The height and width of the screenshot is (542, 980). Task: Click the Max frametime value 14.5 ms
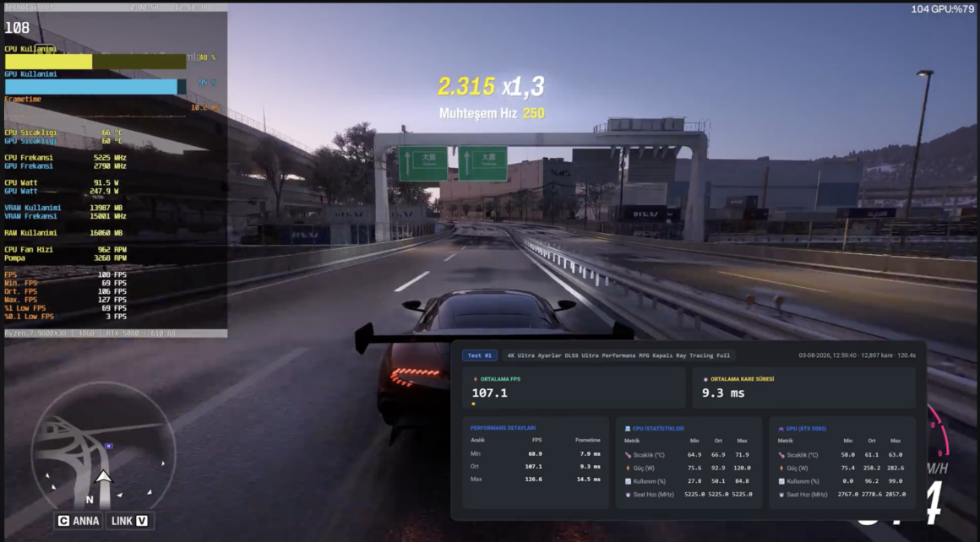pos(587,479)
